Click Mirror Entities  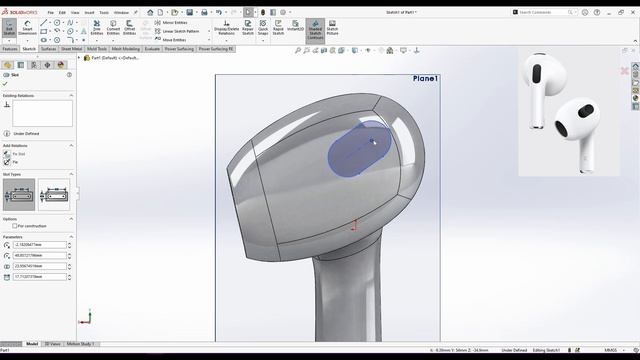(x=171, y=23)
